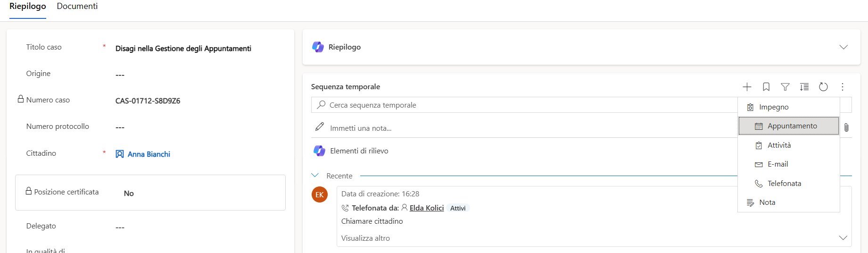The height and width of the screenshot is (253, 868).
Task: Open the Elda Kolici user link
Action: (x=427, y=208)
